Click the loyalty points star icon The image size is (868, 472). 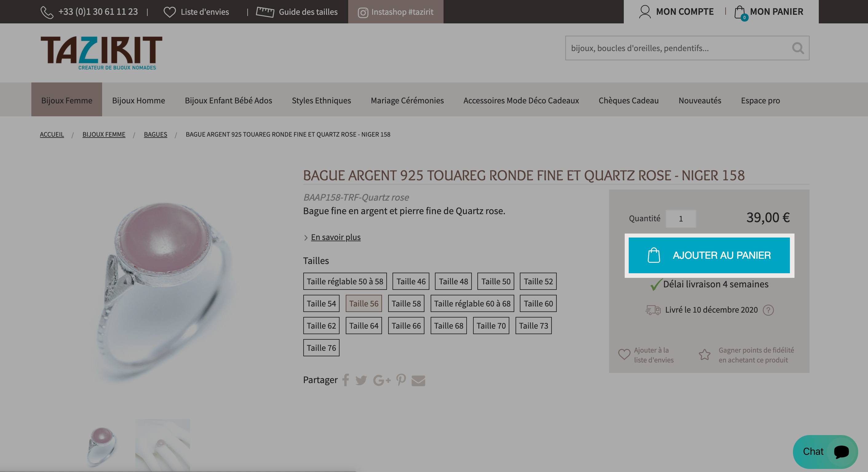point(704,354)
